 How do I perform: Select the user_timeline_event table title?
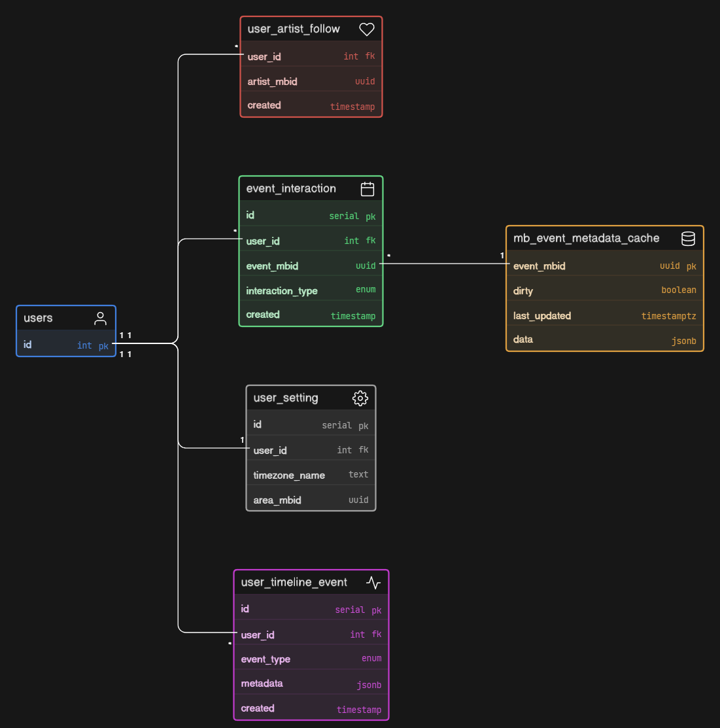294,583
